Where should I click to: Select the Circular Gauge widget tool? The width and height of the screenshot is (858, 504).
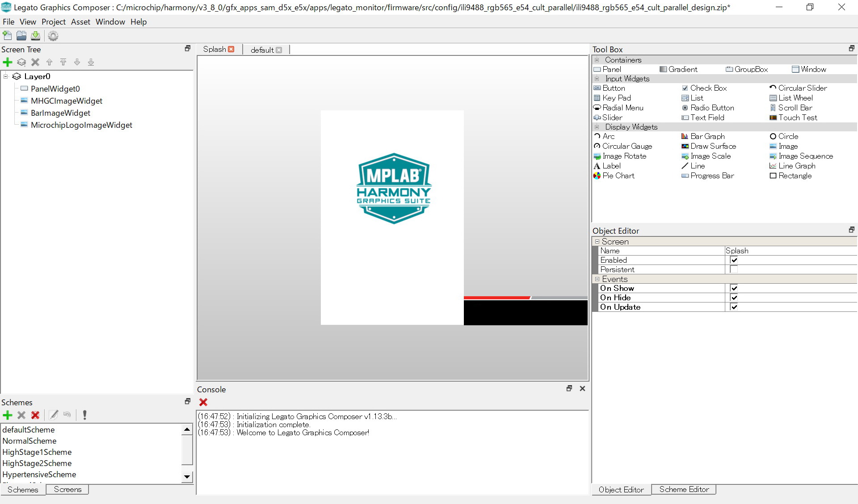point(623,146)
